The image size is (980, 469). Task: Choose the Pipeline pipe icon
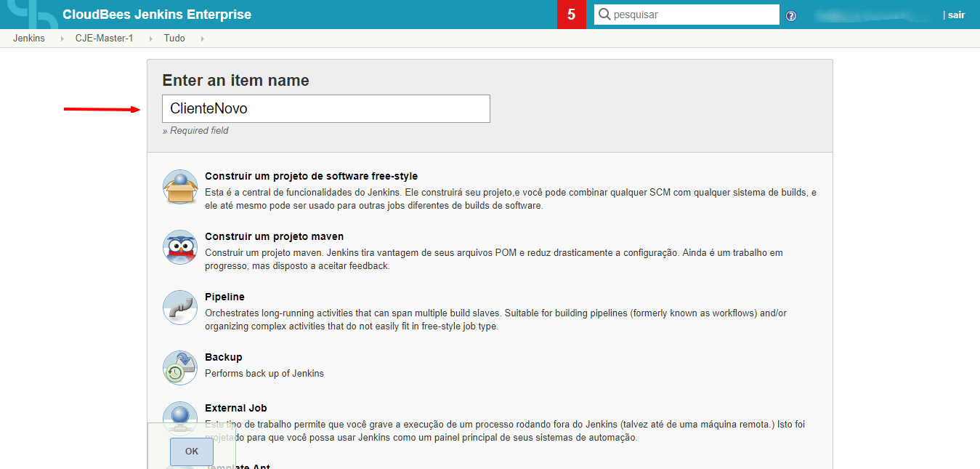coord(180,308)
